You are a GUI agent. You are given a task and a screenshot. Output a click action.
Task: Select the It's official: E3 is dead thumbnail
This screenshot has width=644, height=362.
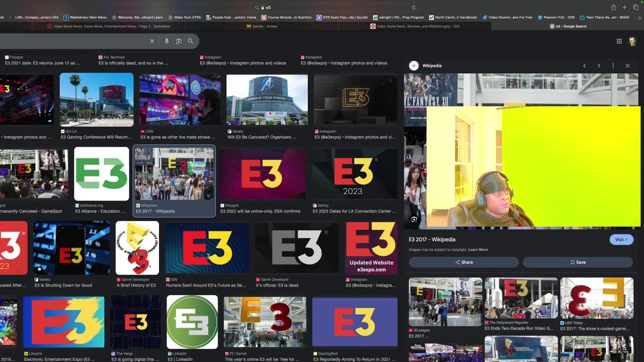pyautogui.click(x=297, y=248)
